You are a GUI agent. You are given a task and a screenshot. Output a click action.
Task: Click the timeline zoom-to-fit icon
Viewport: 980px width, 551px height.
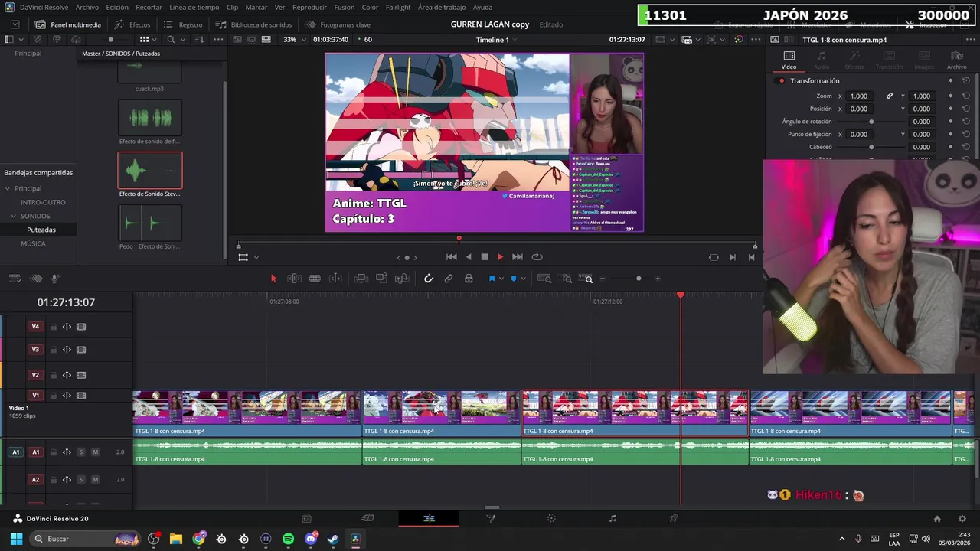pyautogui.click(x=545, y=279)
